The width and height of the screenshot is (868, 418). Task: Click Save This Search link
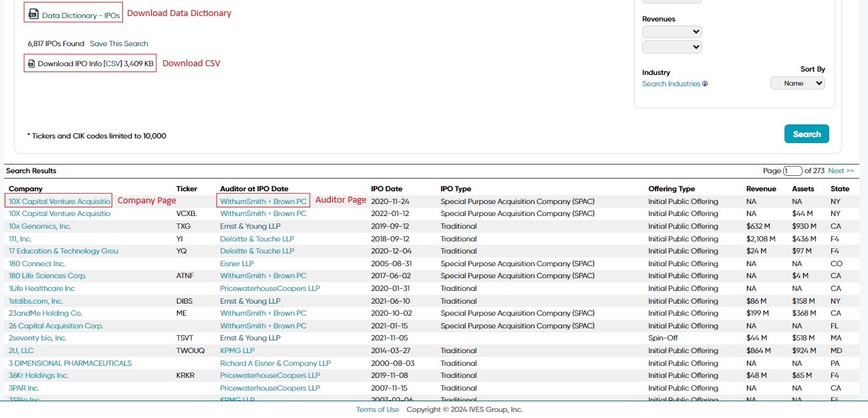click(x=119, y=43)
